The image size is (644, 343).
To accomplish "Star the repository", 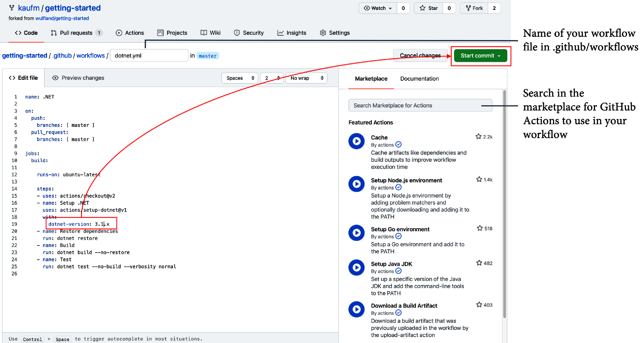I will click(428, 8).
